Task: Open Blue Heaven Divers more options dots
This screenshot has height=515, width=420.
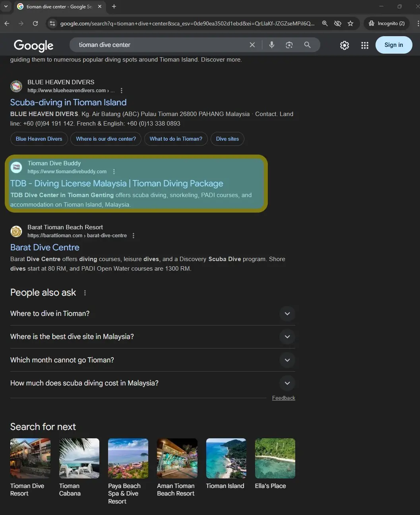Action: [122, 91]
